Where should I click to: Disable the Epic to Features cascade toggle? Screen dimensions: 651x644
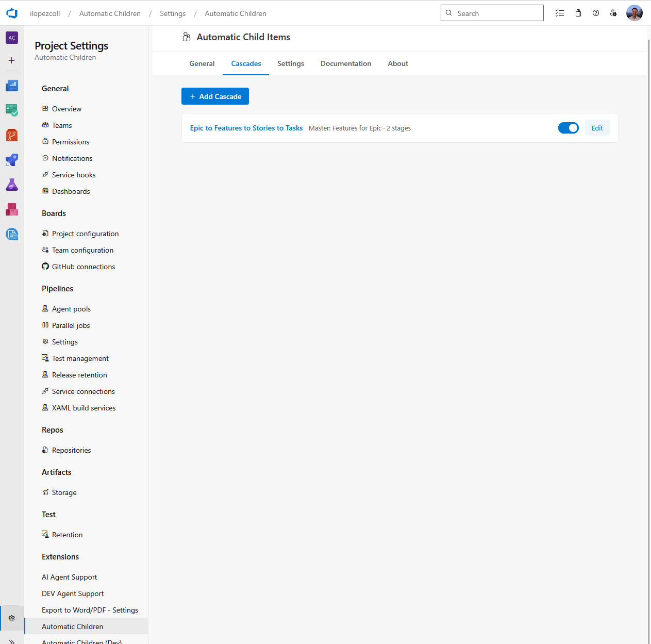click(x=569, y=127)
